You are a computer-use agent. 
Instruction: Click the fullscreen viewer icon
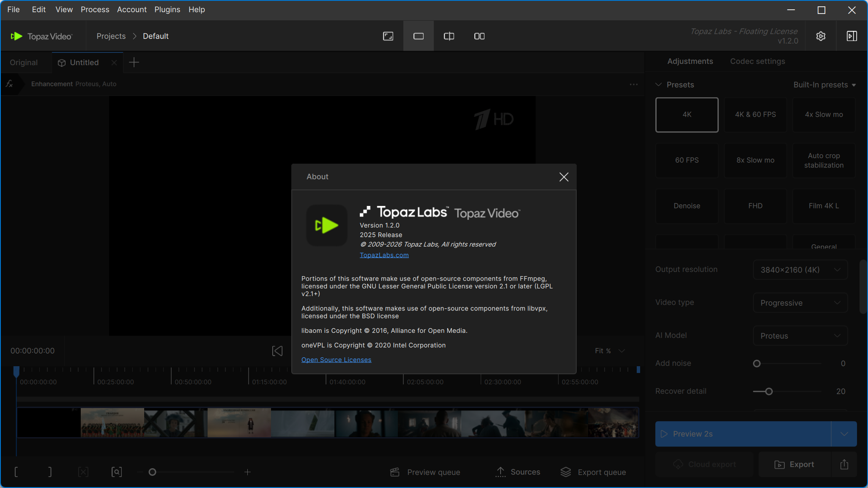388,36
